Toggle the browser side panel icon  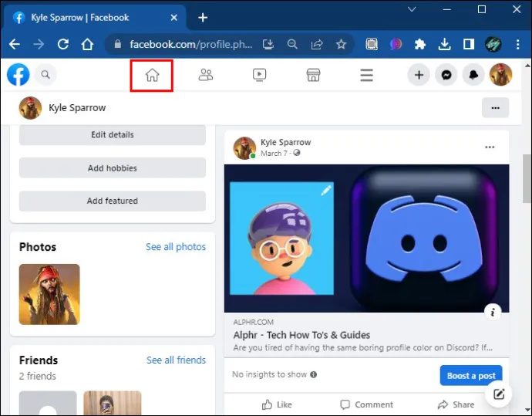(x=469, y=44)
